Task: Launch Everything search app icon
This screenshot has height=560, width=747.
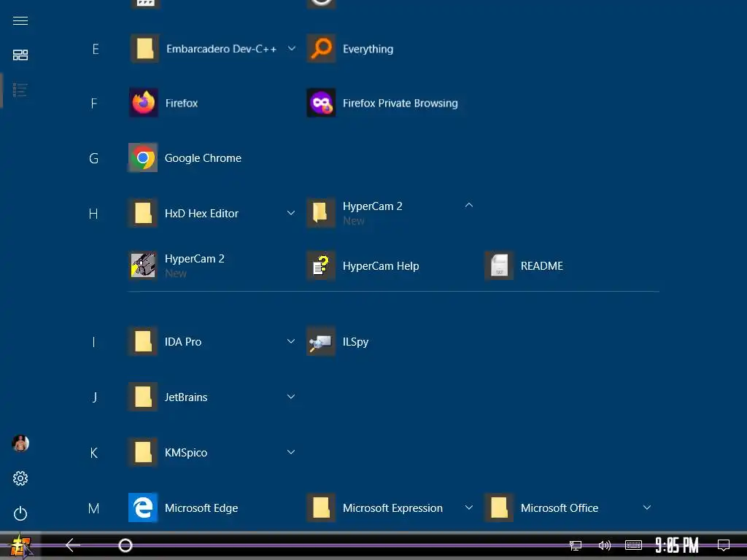Action: click(x=321, y=49)
